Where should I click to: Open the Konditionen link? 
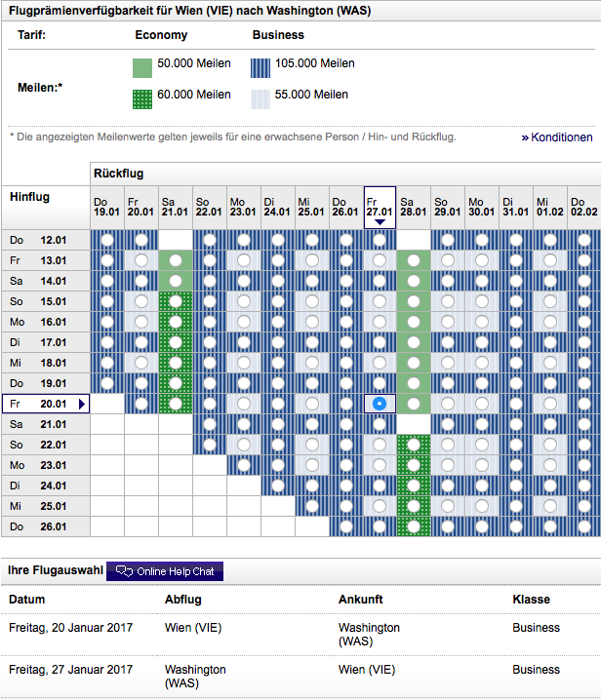(557, 137)
